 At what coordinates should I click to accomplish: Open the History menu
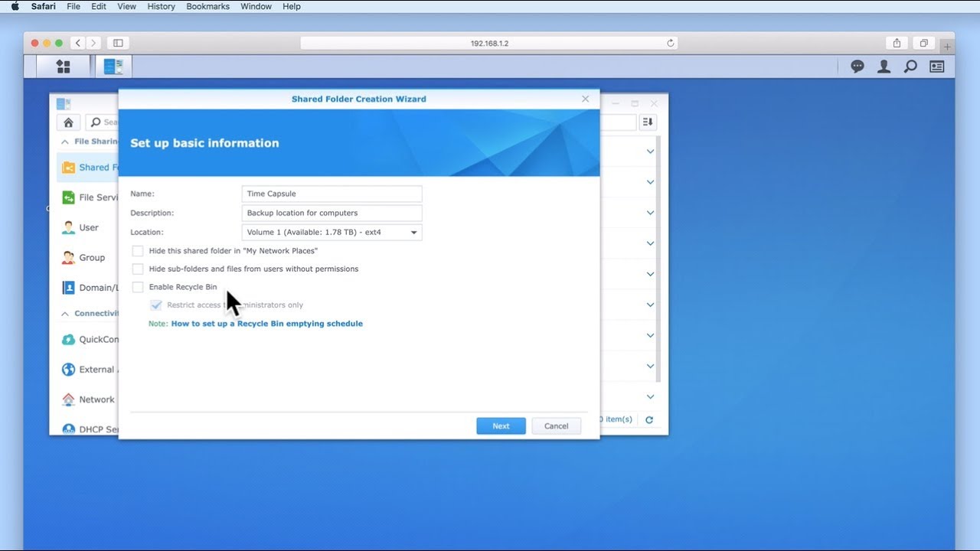[161, 6]
